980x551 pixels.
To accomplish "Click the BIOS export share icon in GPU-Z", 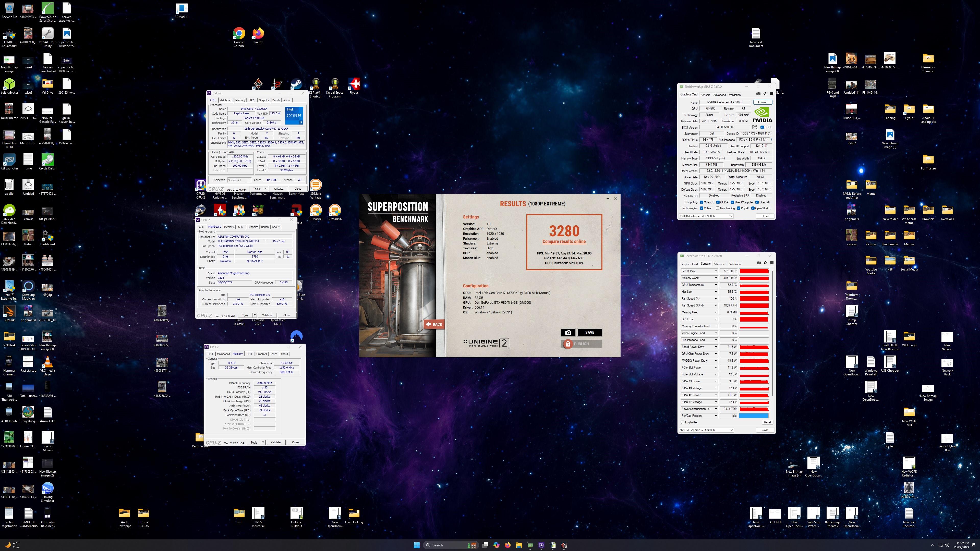I will pyautogui.click(x=754, y=127).
